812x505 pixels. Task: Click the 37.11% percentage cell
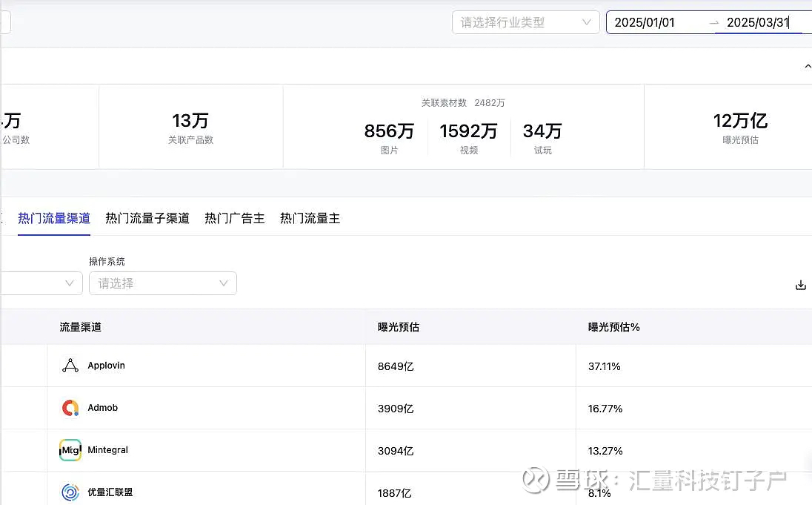point(604,366)
